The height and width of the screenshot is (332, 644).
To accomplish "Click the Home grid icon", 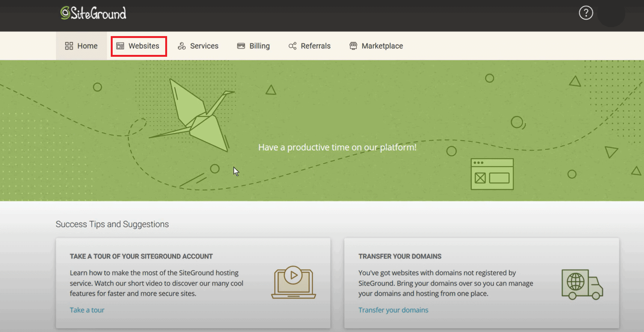I will pyautogui.click(x=69, y=46).
